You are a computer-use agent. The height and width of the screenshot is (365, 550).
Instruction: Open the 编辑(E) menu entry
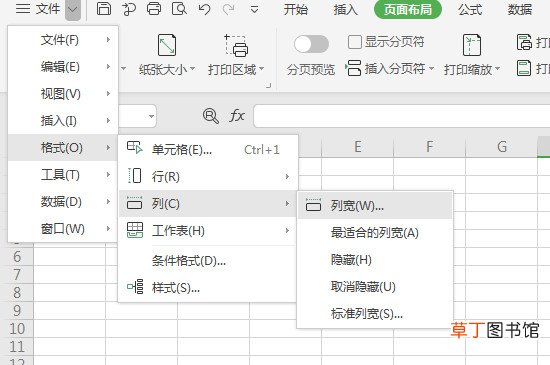[x=63, y=67]
